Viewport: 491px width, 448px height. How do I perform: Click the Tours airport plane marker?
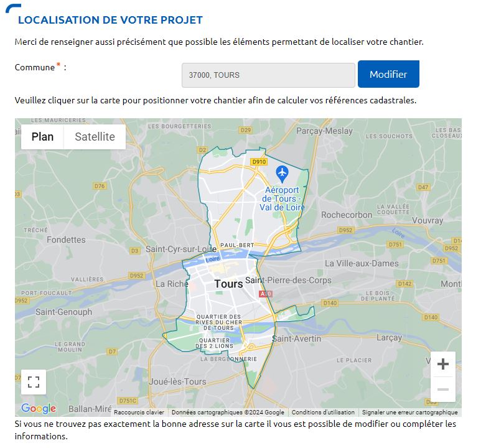point(282,174)
